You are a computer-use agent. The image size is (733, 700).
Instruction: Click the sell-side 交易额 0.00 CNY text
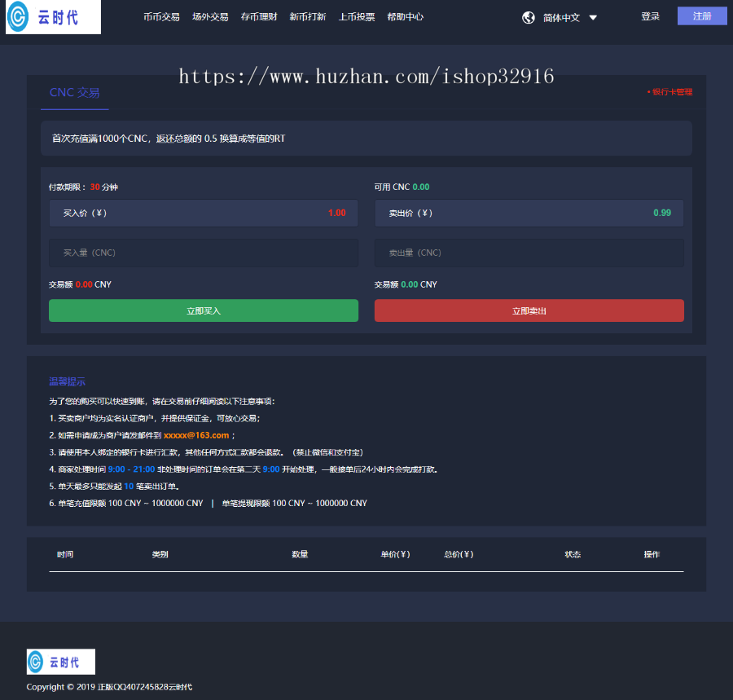(x=406, y=284)
